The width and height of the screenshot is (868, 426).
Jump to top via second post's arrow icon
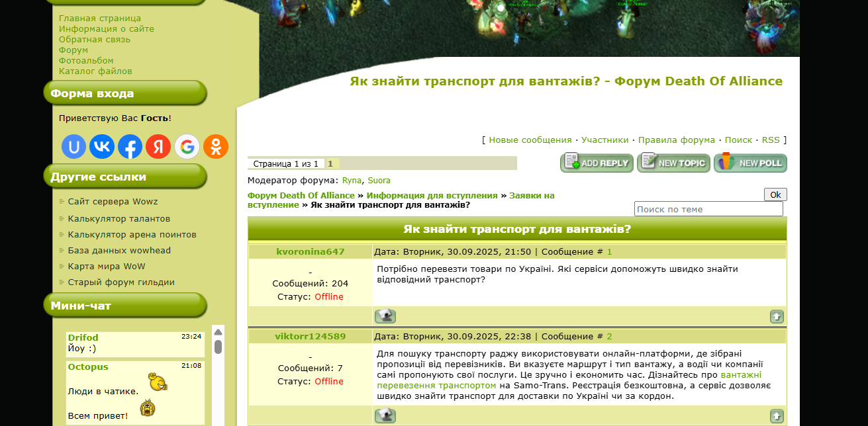pos(777,416)
